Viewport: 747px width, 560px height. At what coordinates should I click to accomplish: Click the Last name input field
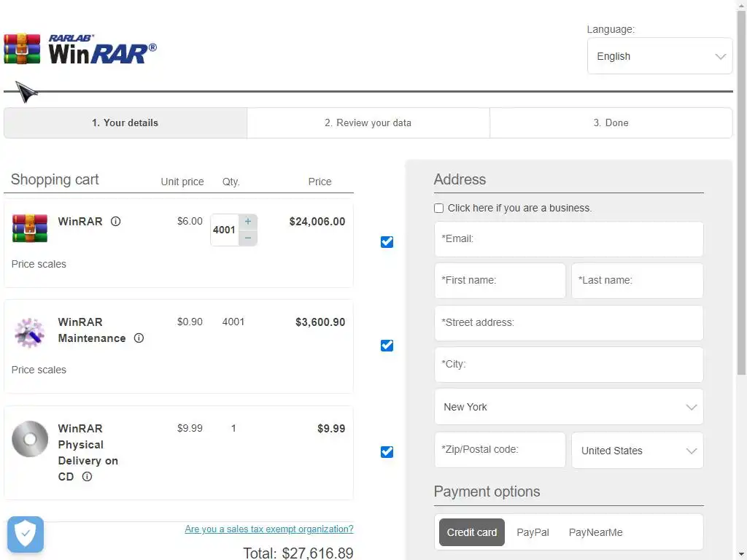[638, 281]
